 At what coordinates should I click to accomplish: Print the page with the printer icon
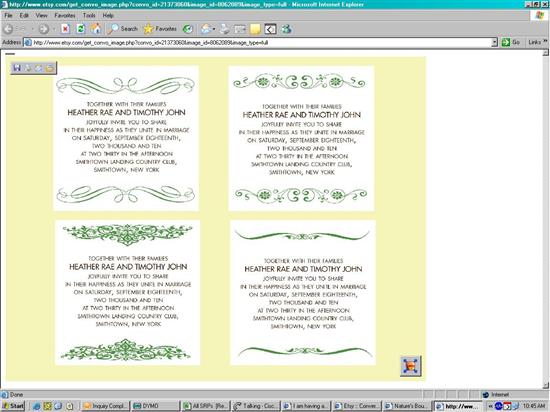click(x=224, y=29)
